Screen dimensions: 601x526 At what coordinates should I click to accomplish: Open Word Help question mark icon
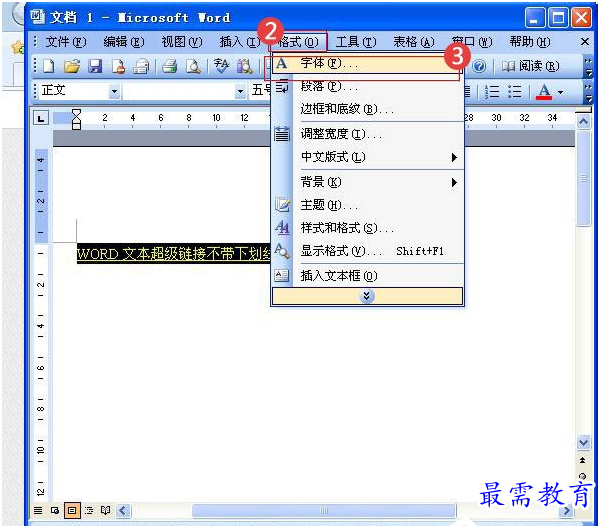(x=479, y=66)
